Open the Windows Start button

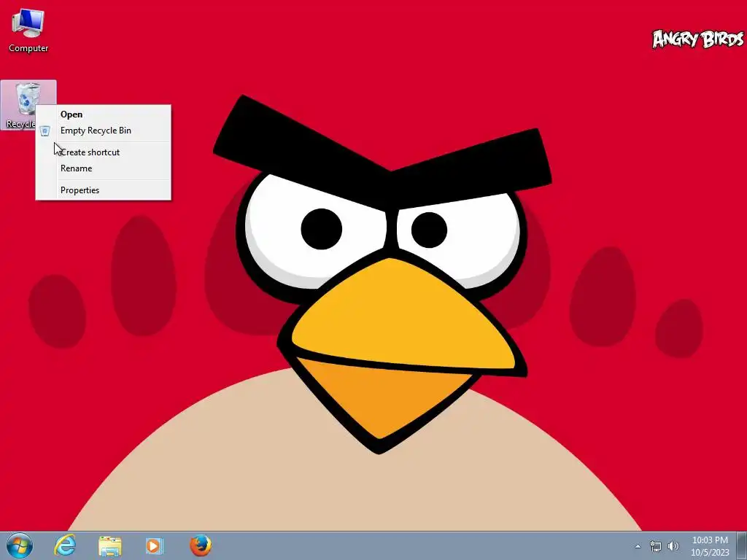tap(19, 545)
